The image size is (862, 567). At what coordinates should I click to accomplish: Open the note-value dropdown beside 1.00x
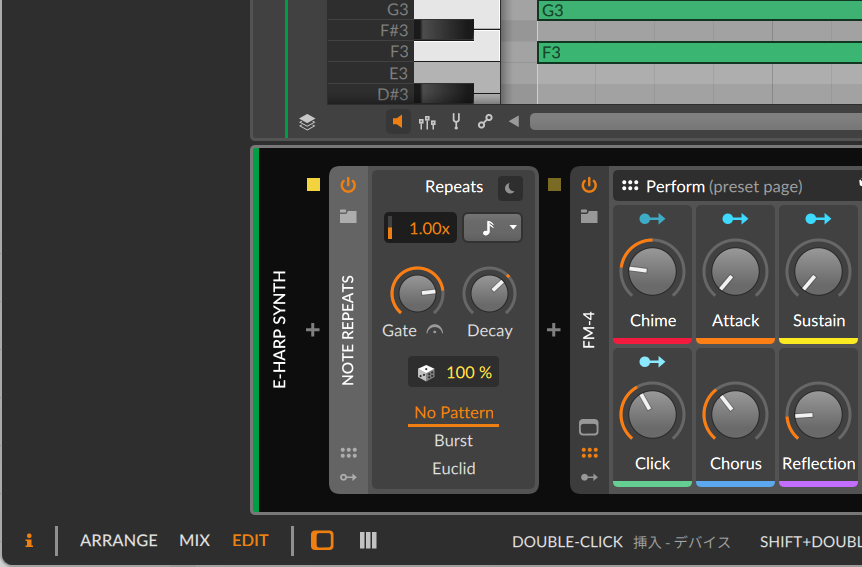point(493,228)
